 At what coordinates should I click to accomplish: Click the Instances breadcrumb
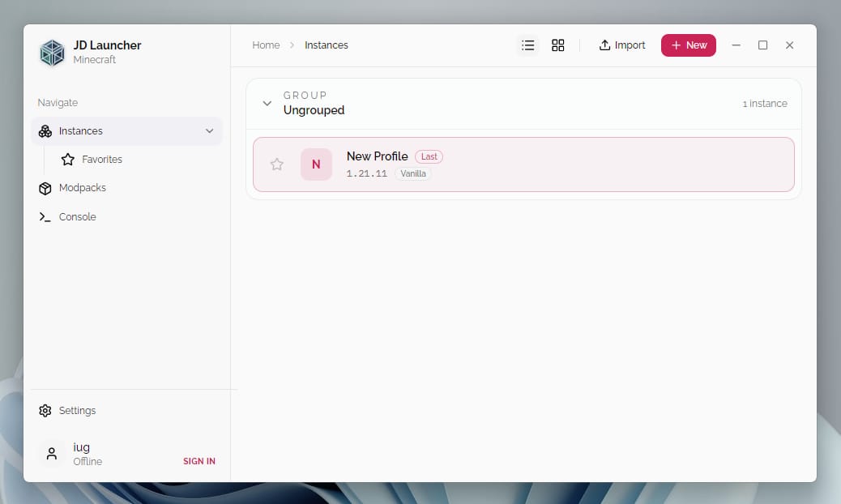point(326,45)
